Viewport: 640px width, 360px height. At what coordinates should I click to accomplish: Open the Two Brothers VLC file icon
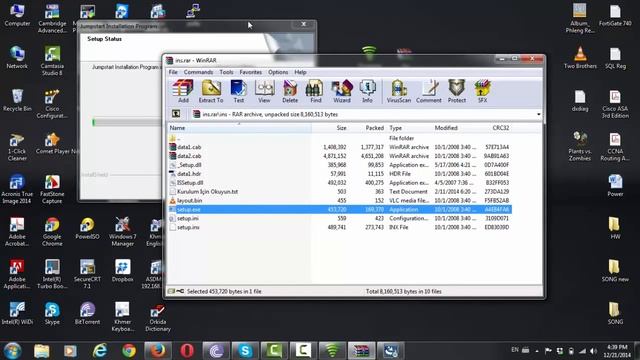pos(580,57)
